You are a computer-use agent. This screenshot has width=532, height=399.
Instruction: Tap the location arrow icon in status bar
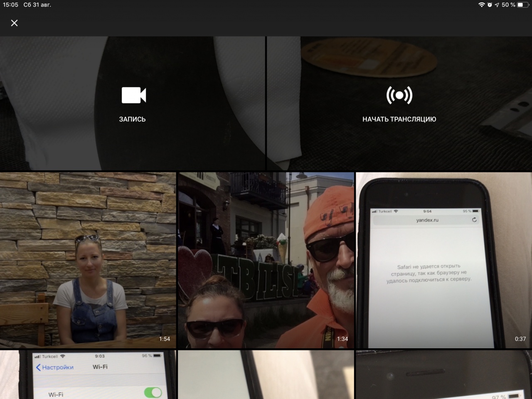[497, 5]
